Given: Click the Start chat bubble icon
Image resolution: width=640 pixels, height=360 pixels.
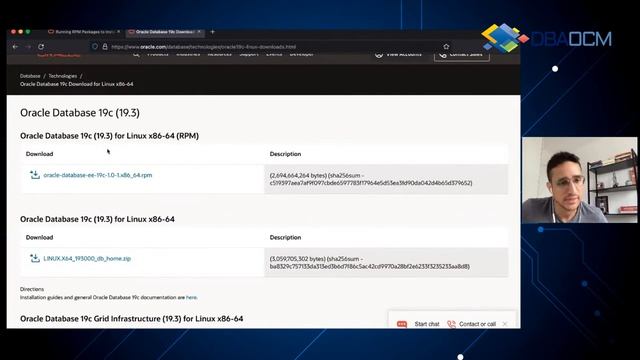Looking at the screenshot, I should (402, 324).
